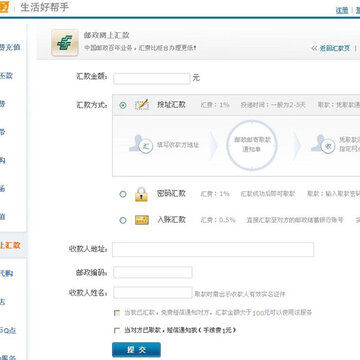The image size is (360, 360).
Task: Click the green China Post logo icon
Action: (65, 42)
